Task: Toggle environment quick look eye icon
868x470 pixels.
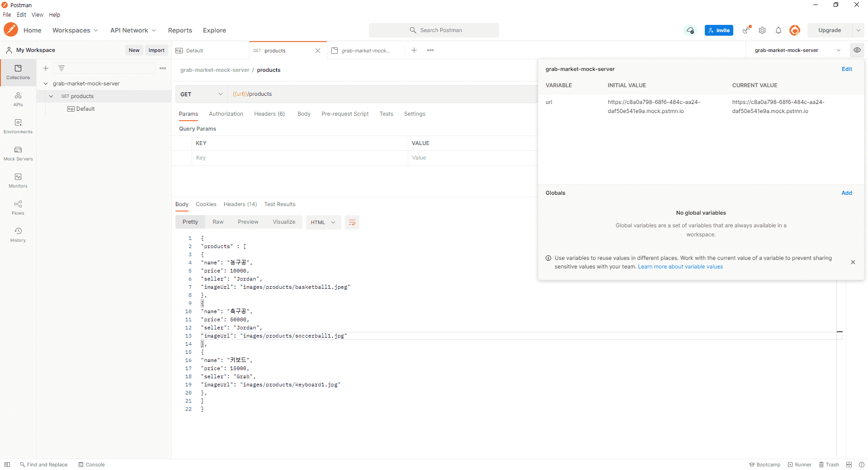Action: click(x=857, y=50)
